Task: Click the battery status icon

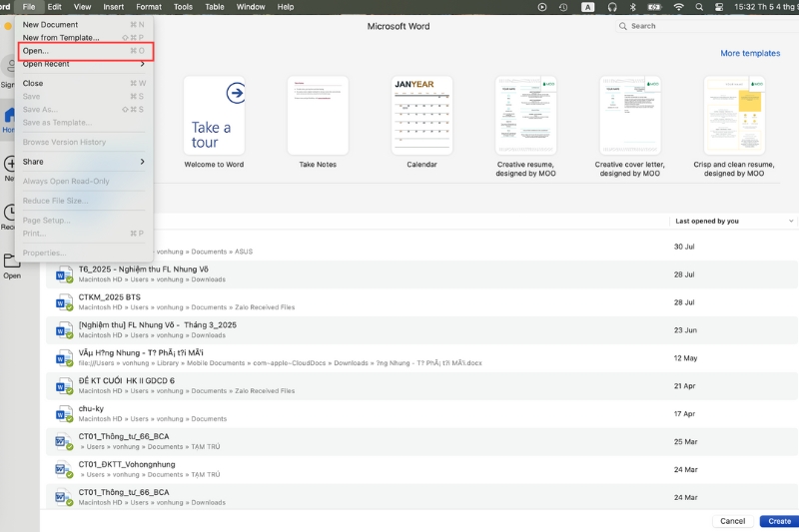Action: click(657, 7)
